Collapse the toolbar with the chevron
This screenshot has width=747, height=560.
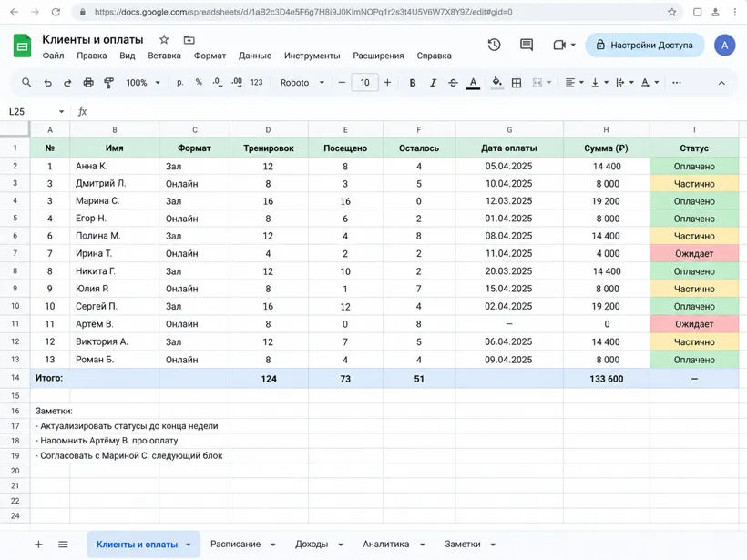[721, 83]
